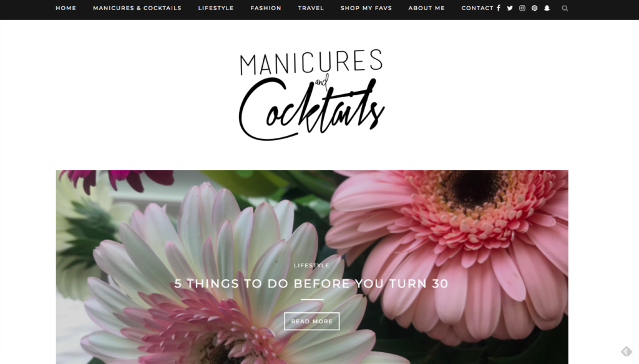Click the Read More button
The image size is (639, 364).
tap(312, 321)
